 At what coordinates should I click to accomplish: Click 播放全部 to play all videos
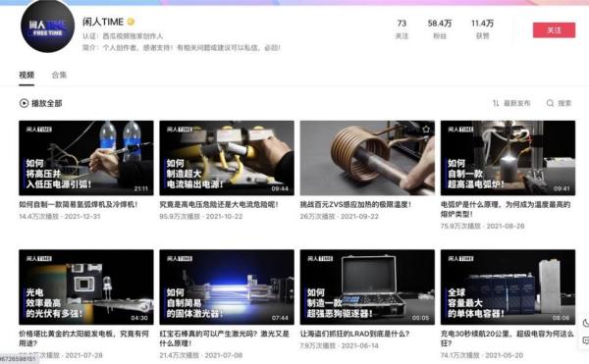(46, 103)
